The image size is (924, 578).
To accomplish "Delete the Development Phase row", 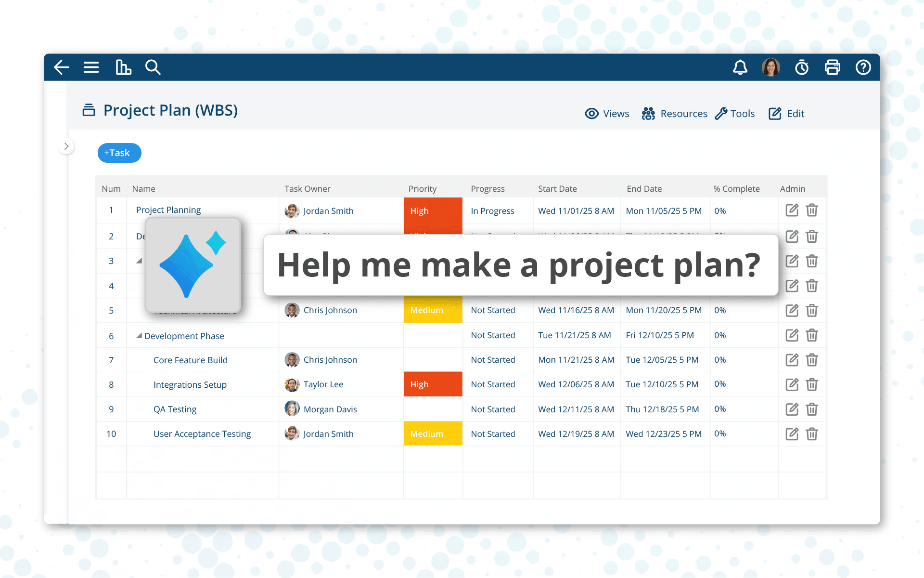I will click(812, 335).
